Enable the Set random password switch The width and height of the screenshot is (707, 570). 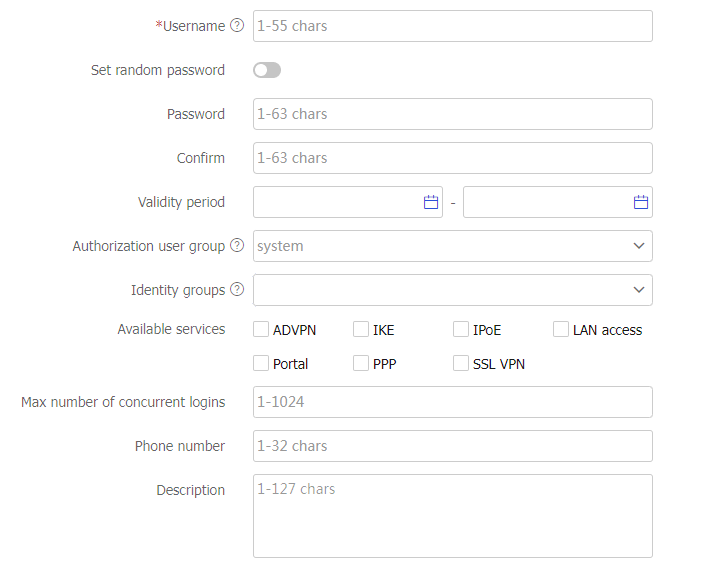[x=267, y=70]
